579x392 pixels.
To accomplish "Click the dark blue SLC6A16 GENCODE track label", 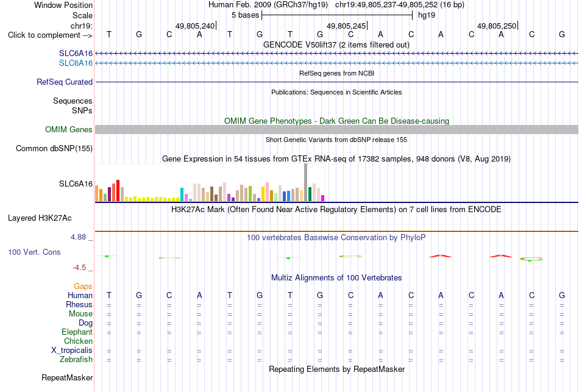I will (76, 54).
